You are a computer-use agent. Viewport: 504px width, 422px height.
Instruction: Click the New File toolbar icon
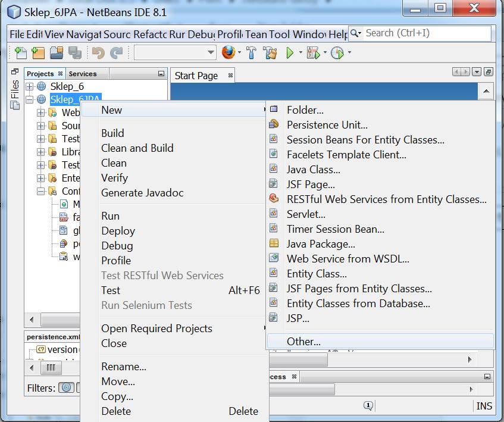21,53
